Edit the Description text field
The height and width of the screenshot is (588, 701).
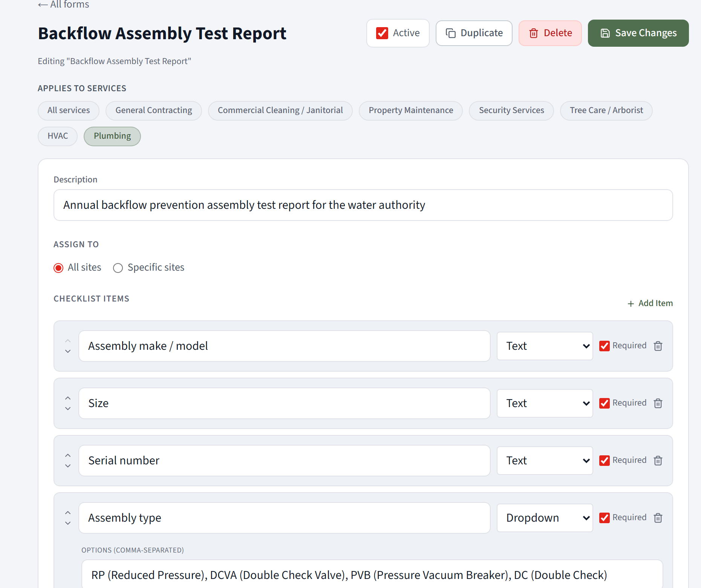click(363, 205)
